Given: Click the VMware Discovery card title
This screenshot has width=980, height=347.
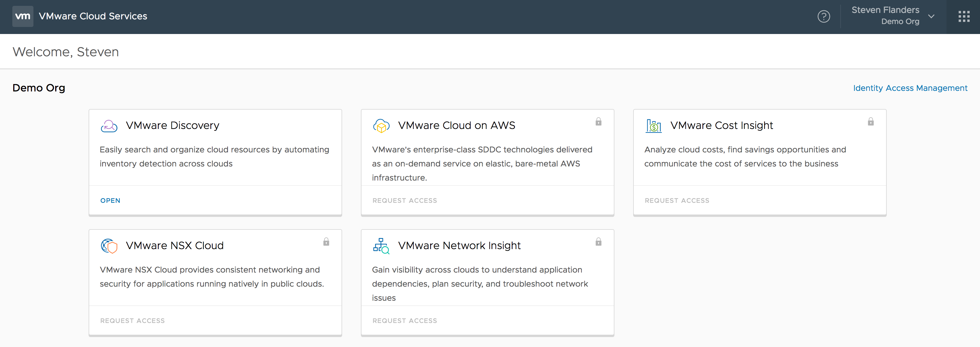Looking at the screenshot, I should (172, 125).
